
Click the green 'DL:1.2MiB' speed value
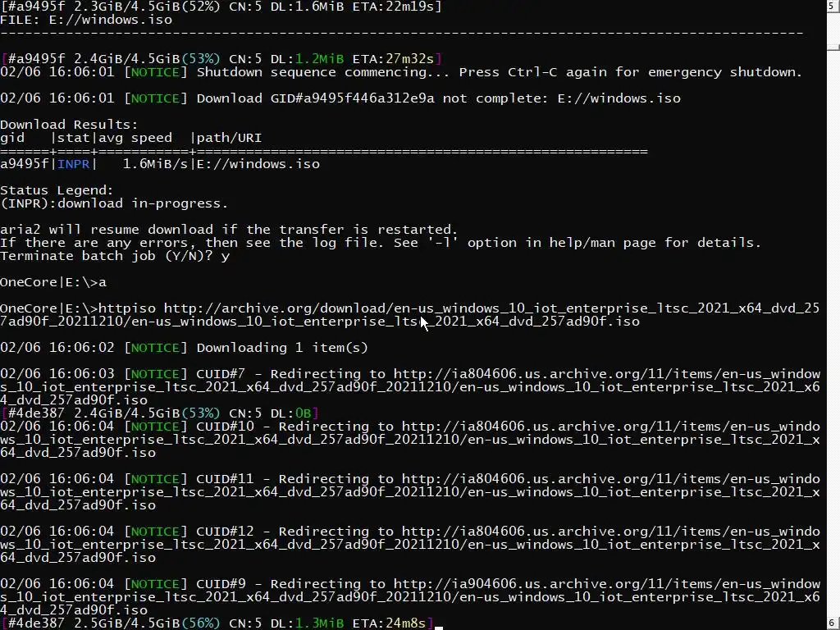click(307, 59)
